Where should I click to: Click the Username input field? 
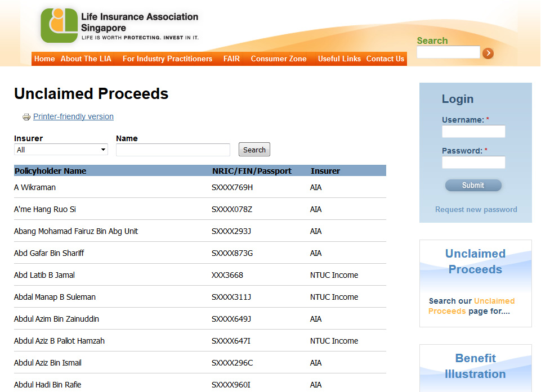(473, 132)
